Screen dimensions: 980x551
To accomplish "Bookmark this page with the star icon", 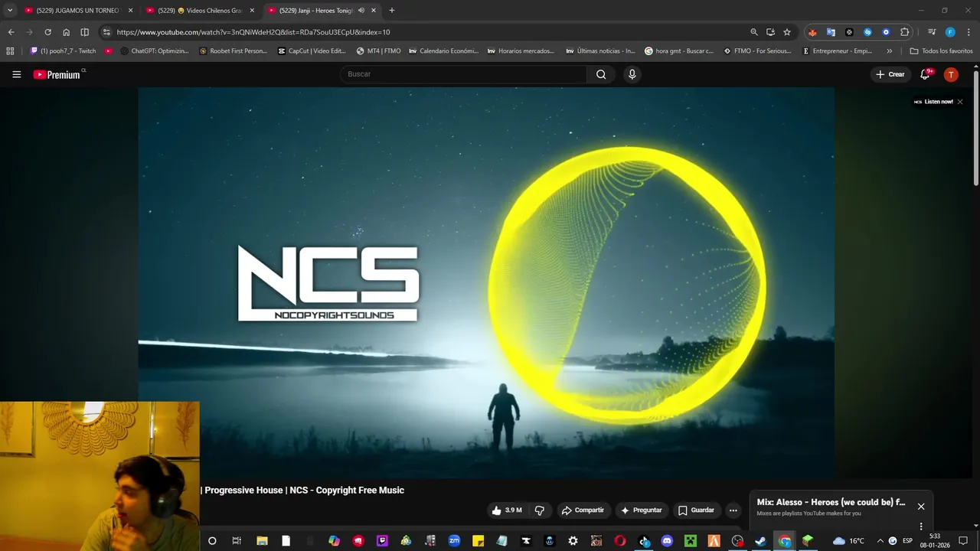I will pos(787,32).
